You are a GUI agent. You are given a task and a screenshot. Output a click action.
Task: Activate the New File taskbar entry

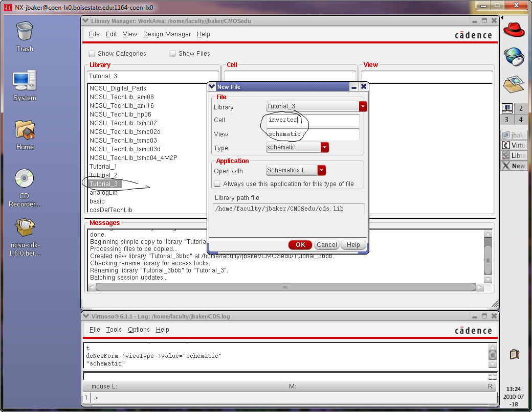coord(514,166)
